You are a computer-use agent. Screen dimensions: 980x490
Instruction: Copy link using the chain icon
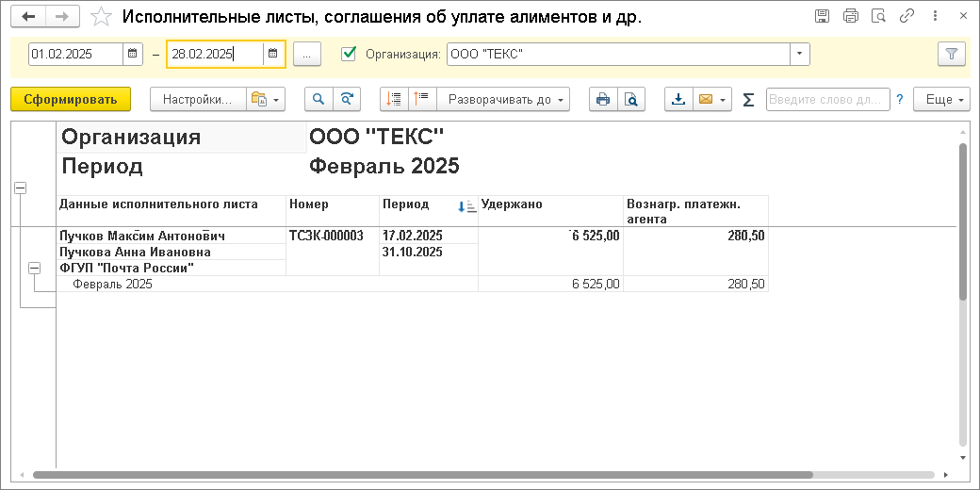click(x=907, y=16)
